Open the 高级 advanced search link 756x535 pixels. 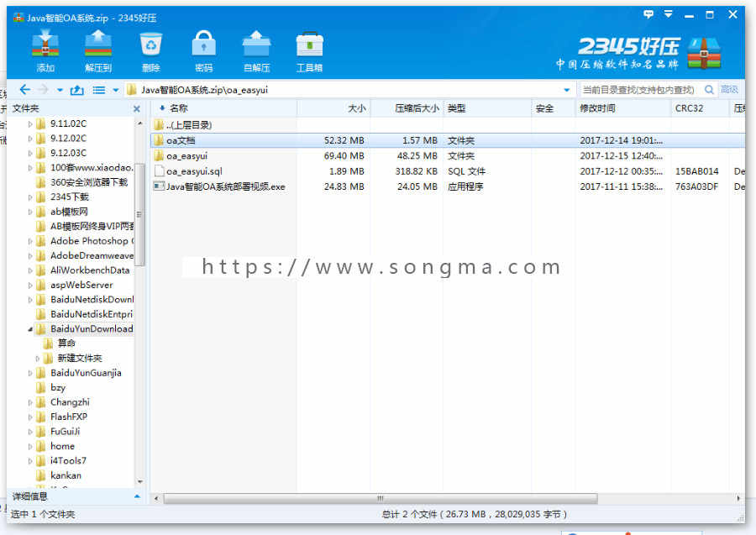(729, 90)
